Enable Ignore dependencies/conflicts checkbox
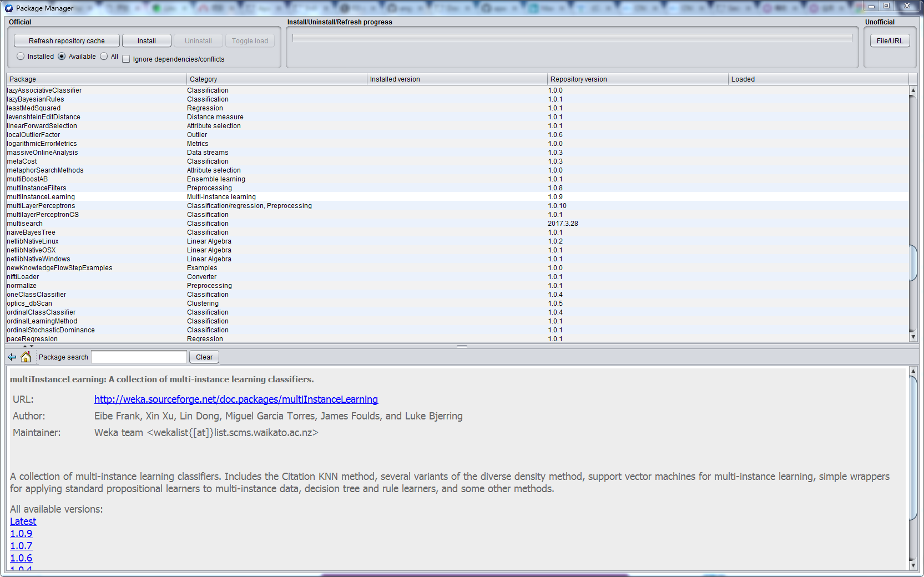924x577 pixels. [126, 59]
